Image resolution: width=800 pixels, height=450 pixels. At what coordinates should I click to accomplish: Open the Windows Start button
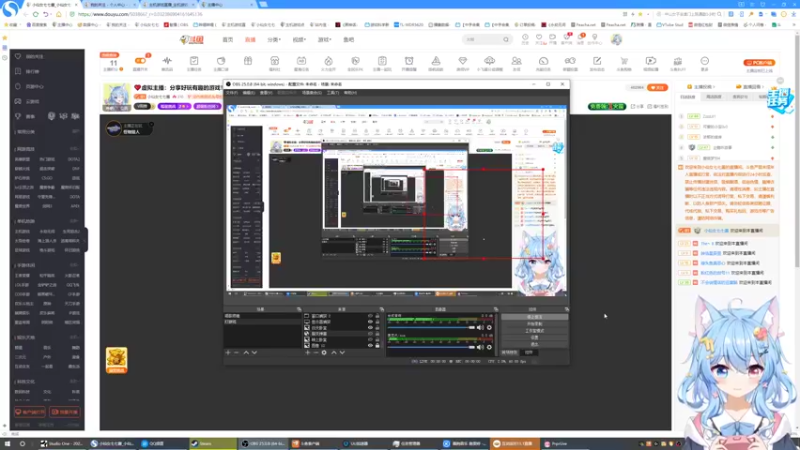pyautogui.click(x=7, y=444)
